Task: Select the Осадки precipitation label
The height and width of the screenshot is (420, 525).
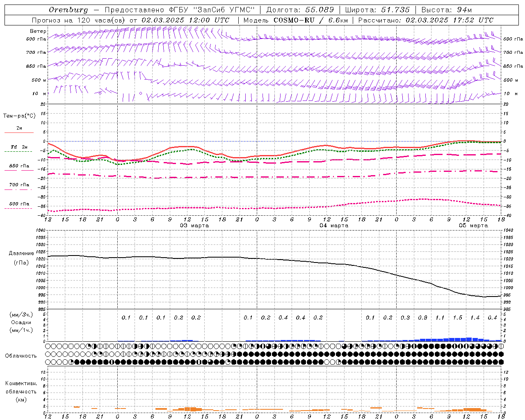Action: (21, 322)
